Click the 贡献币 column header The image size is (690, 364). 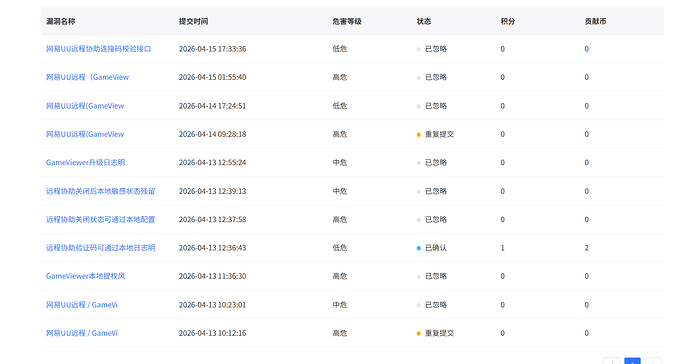pyautogui.click(x=595, y=21)
